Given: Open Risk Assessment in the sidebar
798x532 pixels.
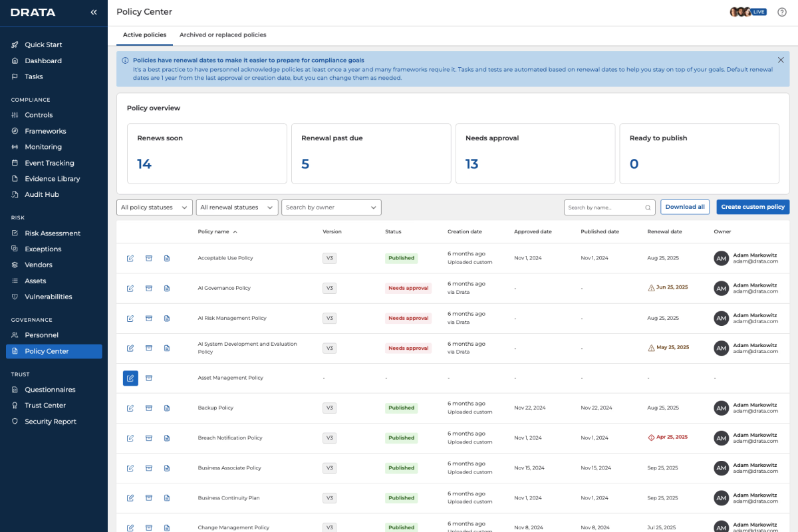Looking at the screenshot, I should tap(53, 233).
